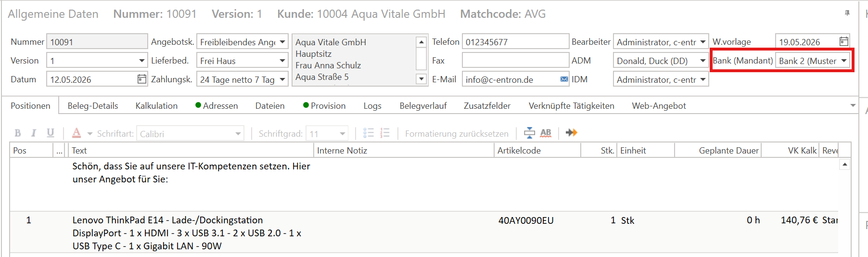
Task: Click into the Nummer field
Action: 97,42
